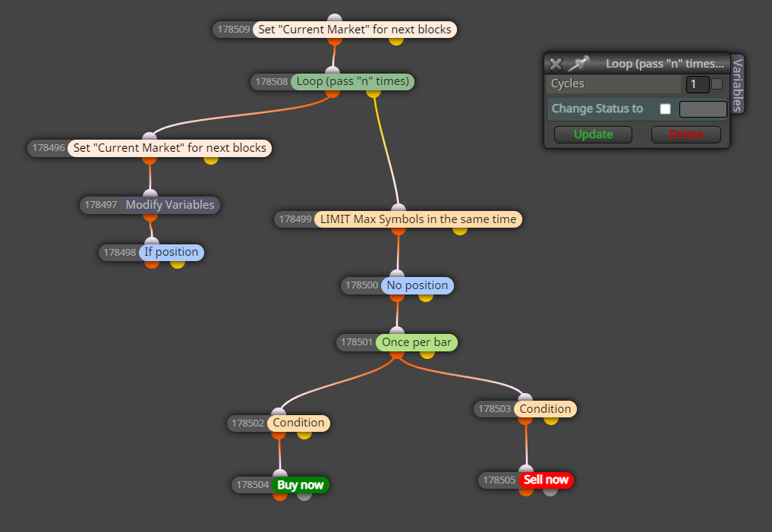The image size is (772, 532).
Task: Select Condition block 178503
Action: coord(545,409)
